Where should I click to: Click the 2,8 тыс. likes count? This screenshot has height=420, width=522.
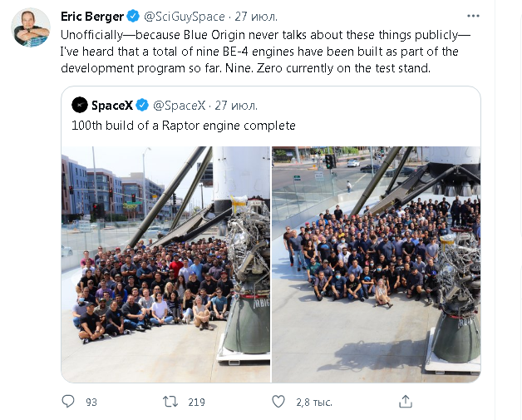314,403
